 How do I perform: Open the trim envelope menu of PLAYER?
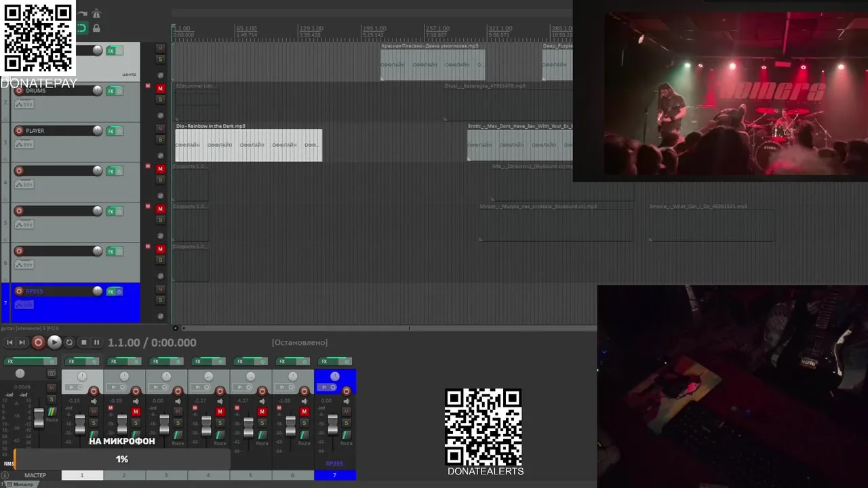tap(24, 144)
